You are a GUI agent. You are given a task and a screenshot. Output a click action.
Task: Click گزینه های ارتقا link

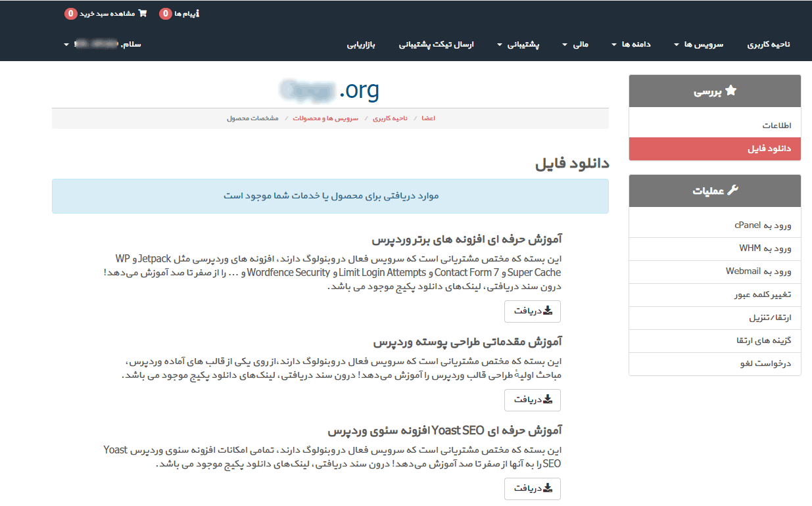click(x=715, y=340)
